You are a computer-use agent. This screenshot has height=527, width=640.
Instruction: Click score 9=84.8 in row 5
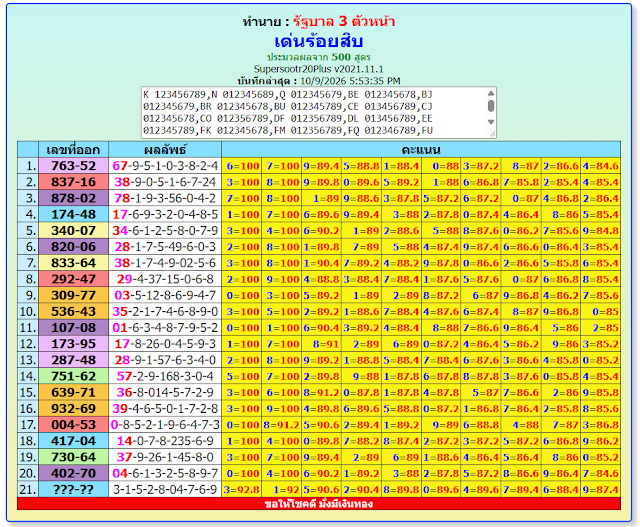coord(601,231)
